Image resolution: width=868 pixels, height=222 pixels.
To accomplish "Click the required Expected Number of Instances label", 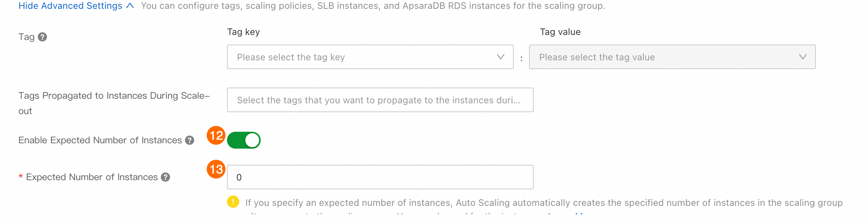I will pos(92,177).
